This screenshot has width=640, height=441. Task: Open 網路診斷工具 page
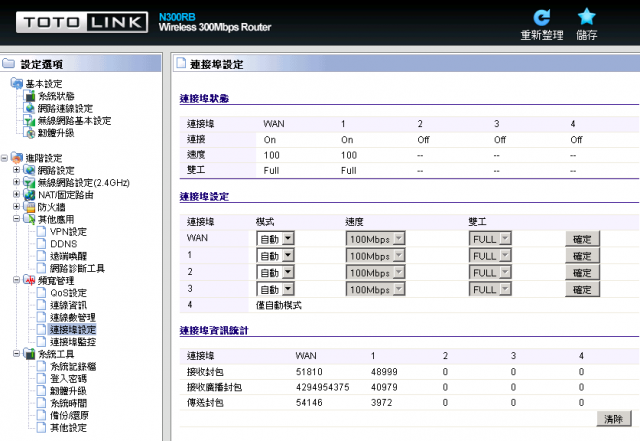[77, 268]
